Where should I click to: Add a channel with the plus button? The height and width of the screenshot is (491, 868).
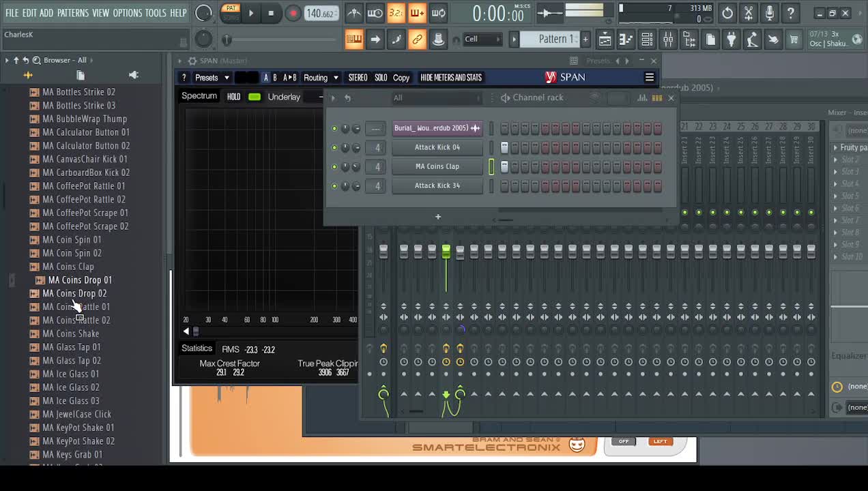(438, 217)
